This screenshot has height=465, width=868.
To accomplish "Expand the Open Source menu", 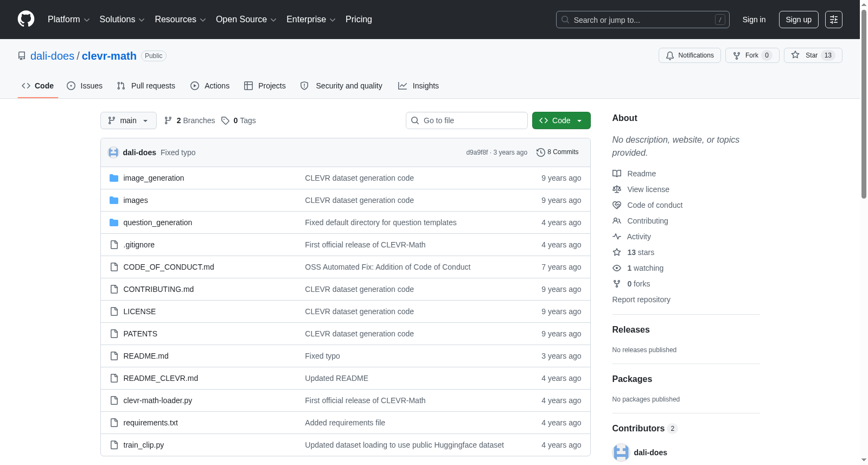I will point(246,20).
